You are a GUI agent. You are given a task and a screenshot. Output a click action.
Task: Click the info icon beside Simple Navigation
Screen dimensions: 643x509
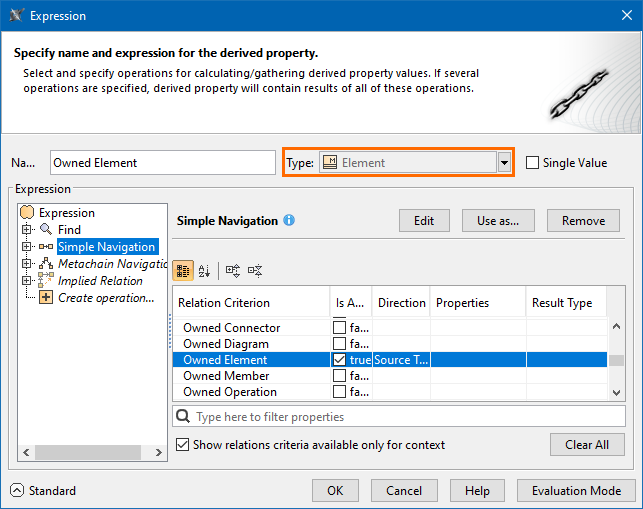(x=289, y=220)
